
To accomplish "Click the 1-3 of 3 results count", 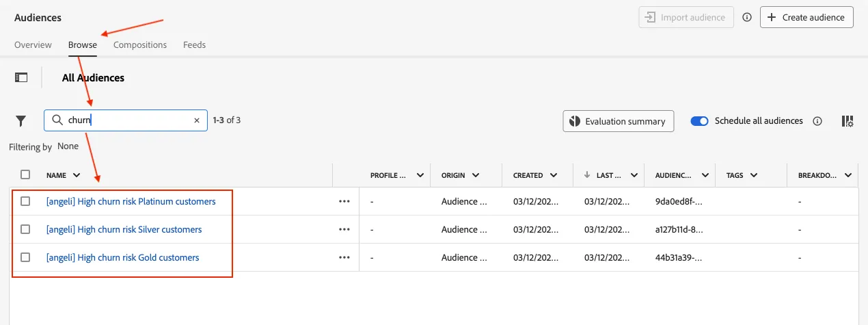I will pyautogui.click(x=227, y=120).
